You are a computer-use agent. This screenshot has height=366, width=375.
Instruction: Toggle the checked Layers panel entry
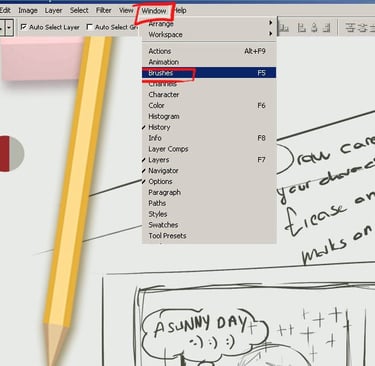pyautogui.click(x=209, y=160)
